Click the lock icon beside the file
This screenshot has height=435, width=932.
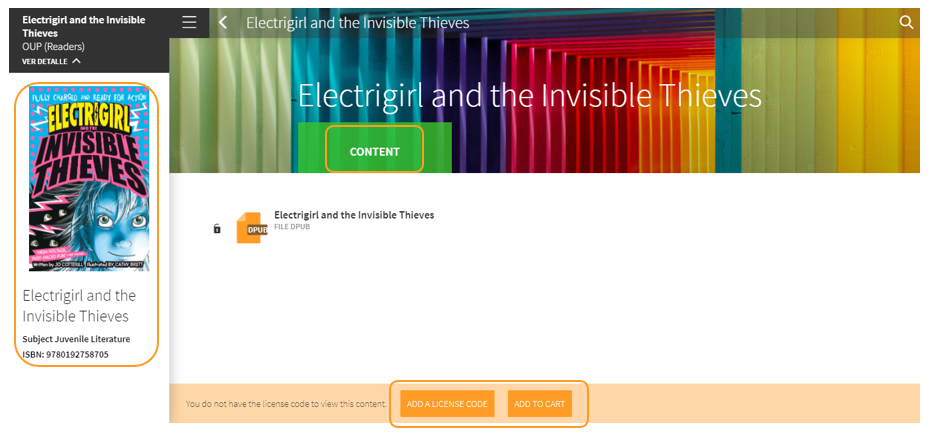(217, 229)
